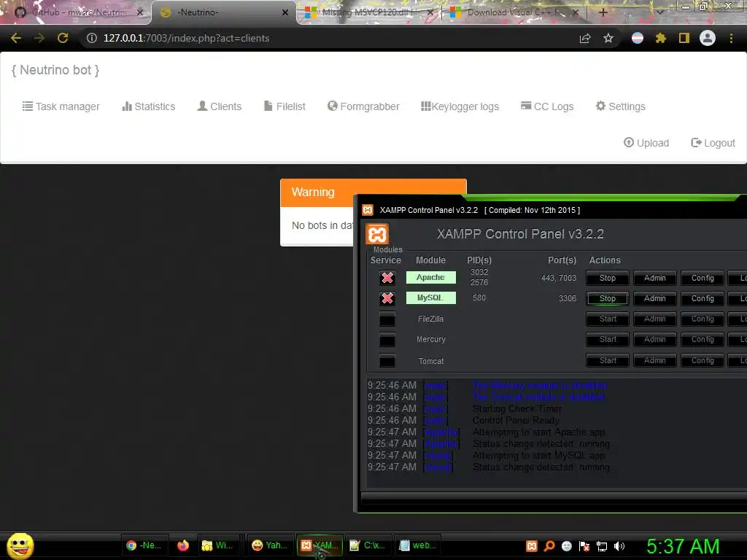Open a new browser tab
Viewport: 747px width, 560px height.
coord(603,12)
